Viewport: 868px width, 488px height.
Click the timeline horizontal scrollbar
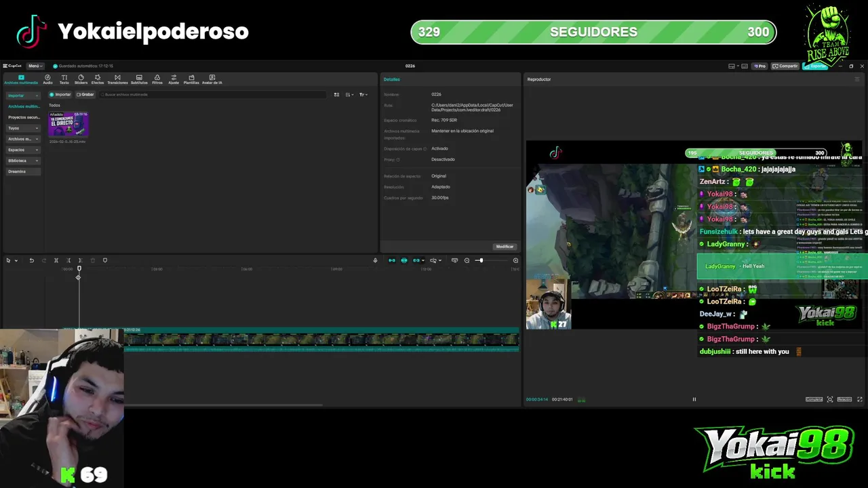224,405
